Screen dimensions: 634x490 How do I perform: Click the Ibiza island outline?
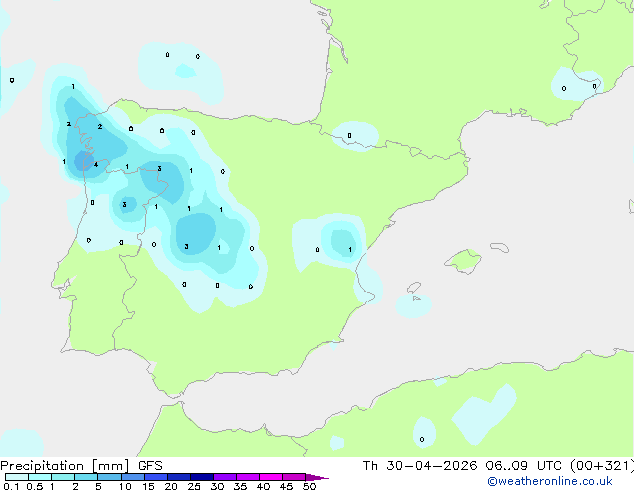click(414, 288)
